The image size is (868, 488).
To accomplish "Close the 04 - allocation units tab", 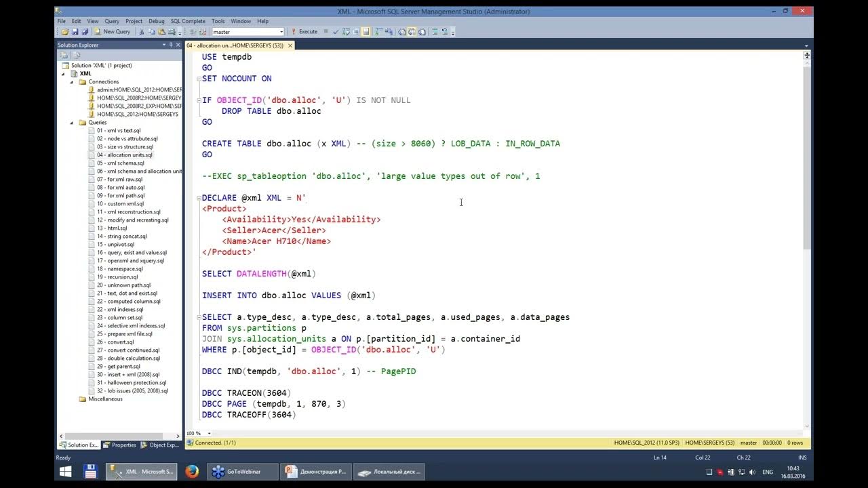I will coord(290,45).
